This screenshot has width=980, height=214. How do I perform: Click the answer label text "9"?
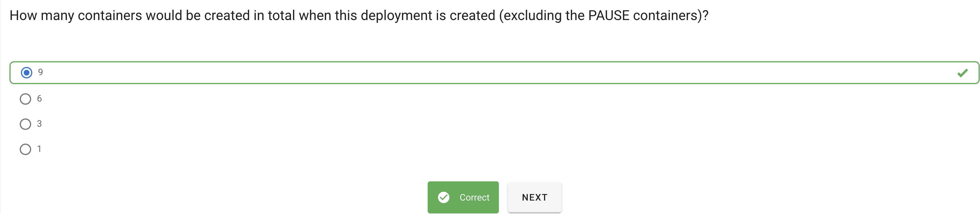(40, 72)
